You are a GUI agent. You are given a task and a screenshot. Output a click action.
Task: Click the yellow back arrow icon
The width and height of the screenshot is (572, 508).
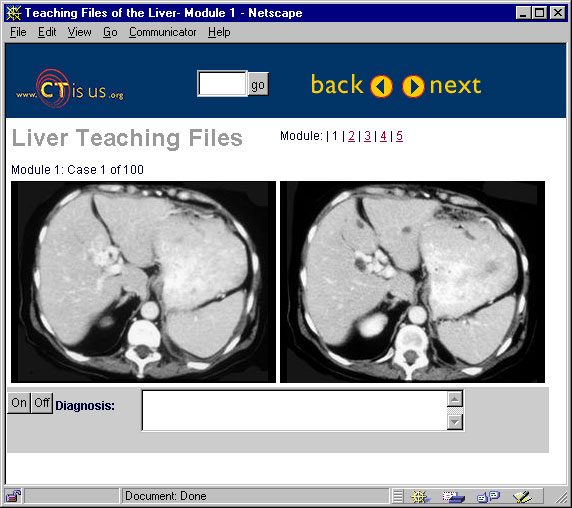click(x=381, y=86)
